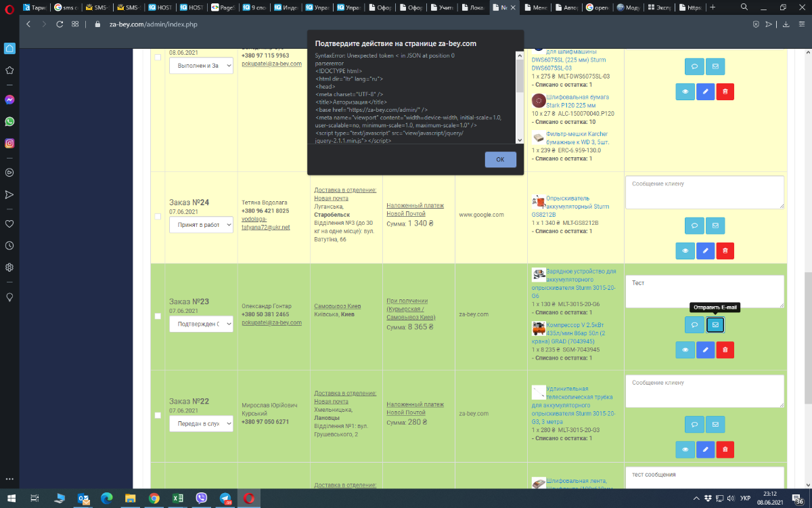This screenshot has height=508, width=812.
Task: Open Excel from the taskbar
Action: tap(177, 498)
